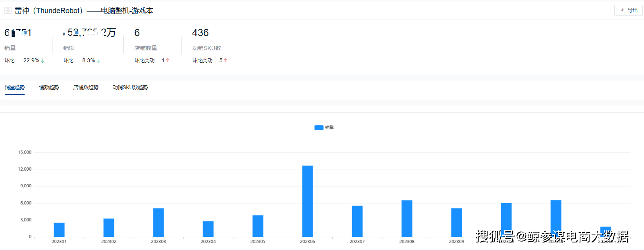
Task: Click the -8.3% change value
Action: point(88,61)
